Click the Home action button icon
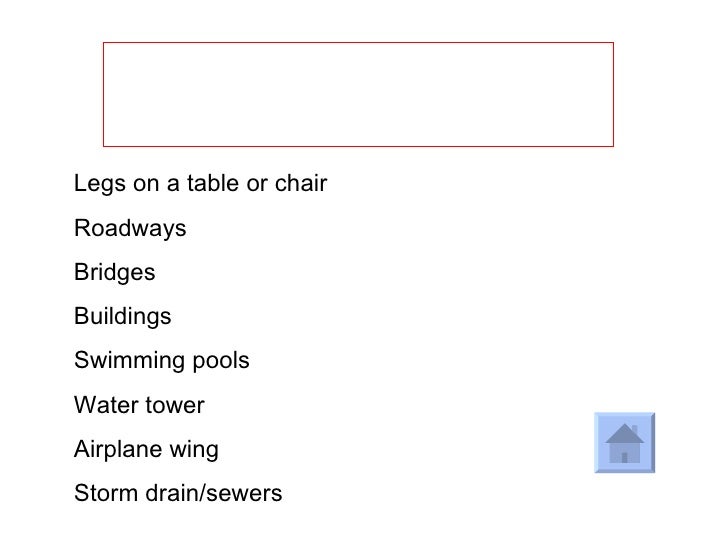 [x=624, y=442]
